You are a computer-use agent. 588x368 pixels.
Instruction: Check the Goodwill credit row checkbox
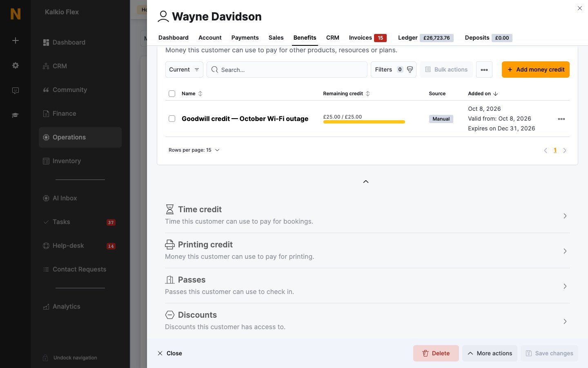point(172,119)
